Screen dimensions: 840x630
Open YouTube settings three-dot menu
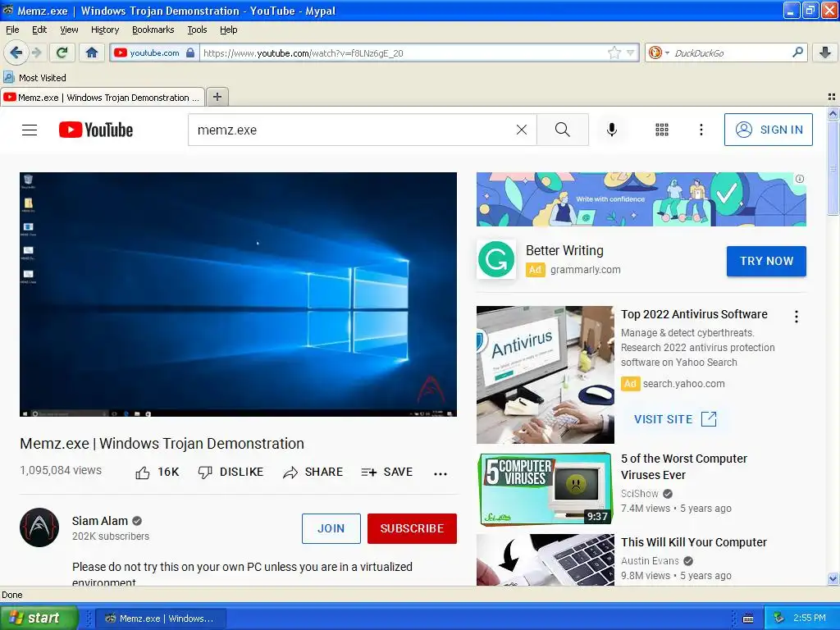point(701,130)
